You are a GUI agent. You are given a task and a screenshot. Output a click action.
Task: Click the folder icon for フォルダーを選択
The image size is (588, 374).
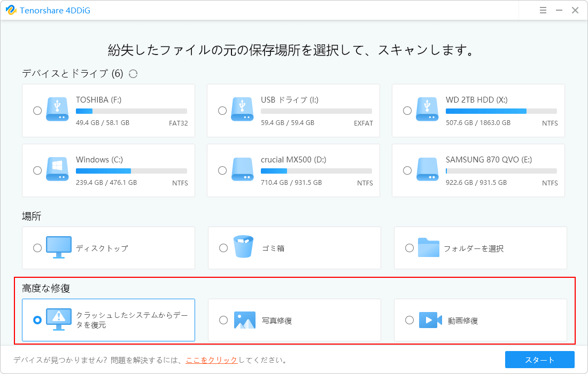pos(429,247)
